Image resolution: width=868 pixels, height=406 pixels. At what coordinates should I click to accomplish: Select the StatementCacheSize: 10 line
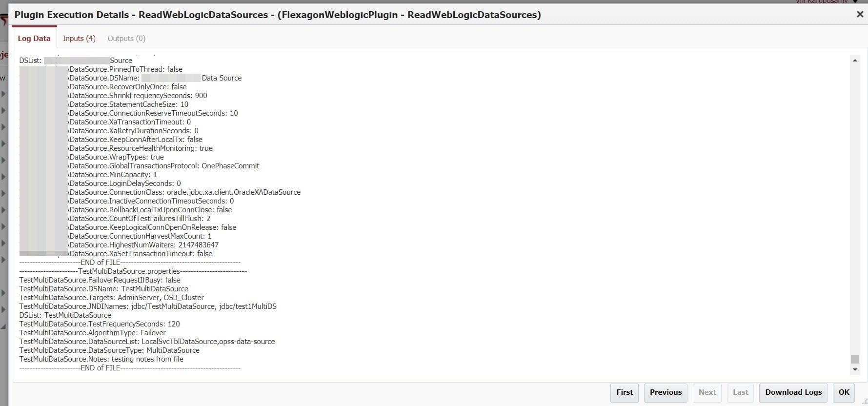[x=128, y=104]
